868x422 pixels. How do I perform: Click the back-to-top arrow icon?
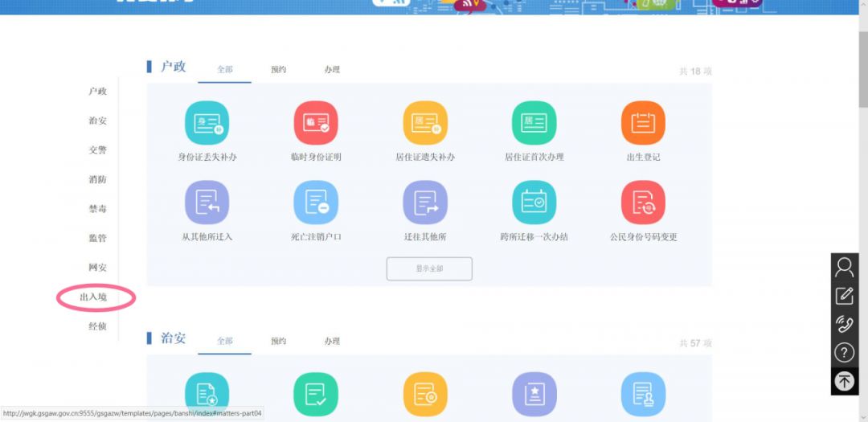click(844, 381)
